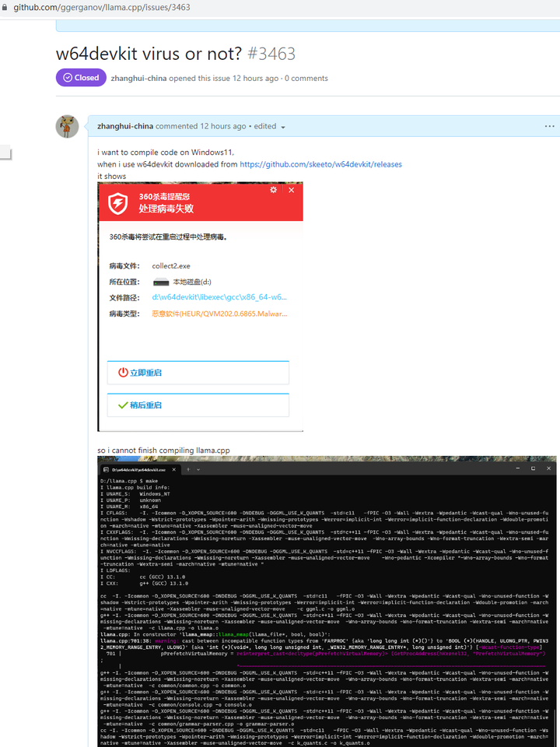The width and height of the screenshot is (560, 747).
Task: Click the '0 comments' text in header
Action: [306, 78]
